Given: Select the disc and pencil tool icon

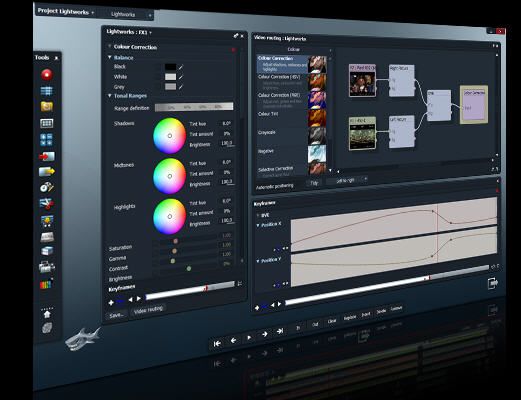Looking at the screenshot, I should [x=47, y=187].
